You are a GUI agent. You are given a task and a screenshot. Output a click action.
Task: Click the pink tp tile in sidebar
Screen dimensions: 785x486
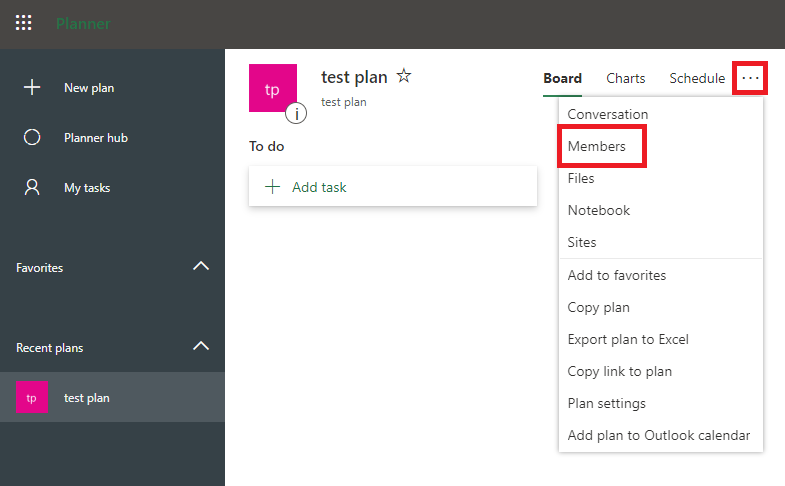coord(32,397)
